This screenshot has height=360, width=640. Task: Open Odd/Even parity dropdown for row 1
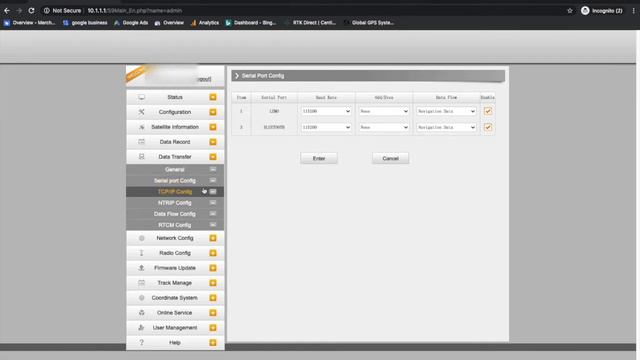pos(384,111)
